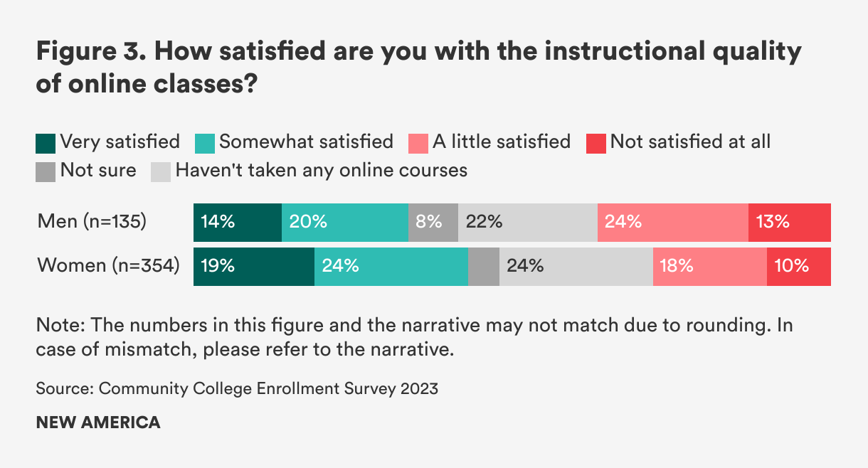Click the Not satisfied at all swatch

coord(596,143)
